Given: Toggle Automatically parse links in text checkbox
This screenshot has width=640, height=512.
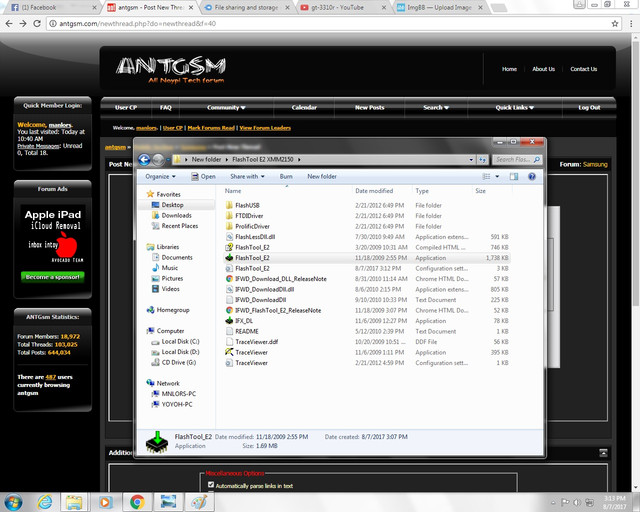Looking at the screenshot, I should (x=211, y=485).
